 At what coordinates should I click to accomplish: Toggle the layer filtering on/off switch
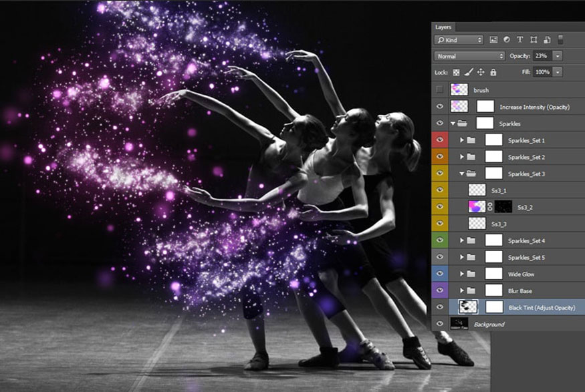click(560, 39)
